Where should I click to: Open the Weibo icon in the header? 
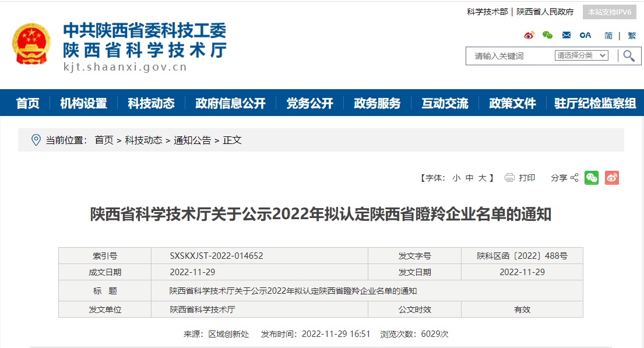coord(529,36)
